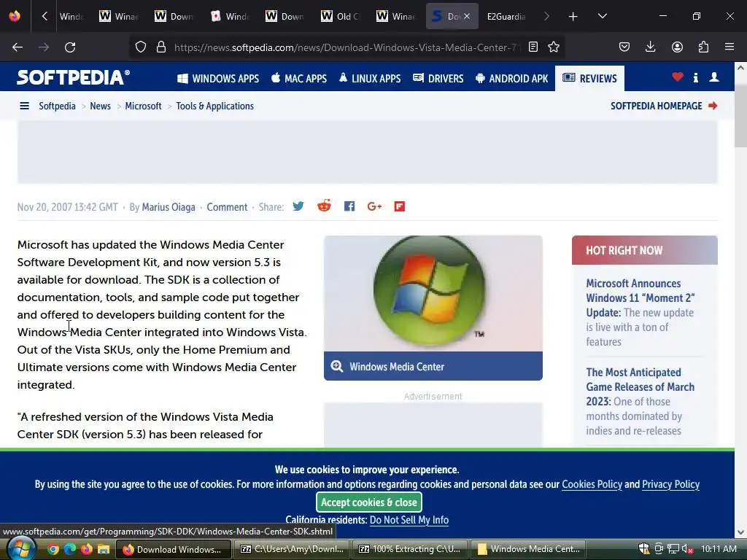Click Accept cookies & close button
This screenshot has height=560, width=747.
pos(368,502)
